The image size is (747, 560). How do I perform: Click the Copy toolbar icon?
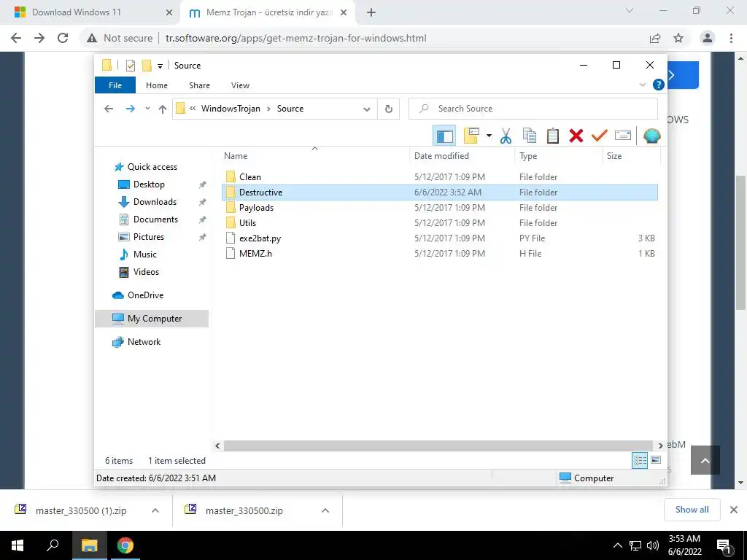click(x=530, y=136)
